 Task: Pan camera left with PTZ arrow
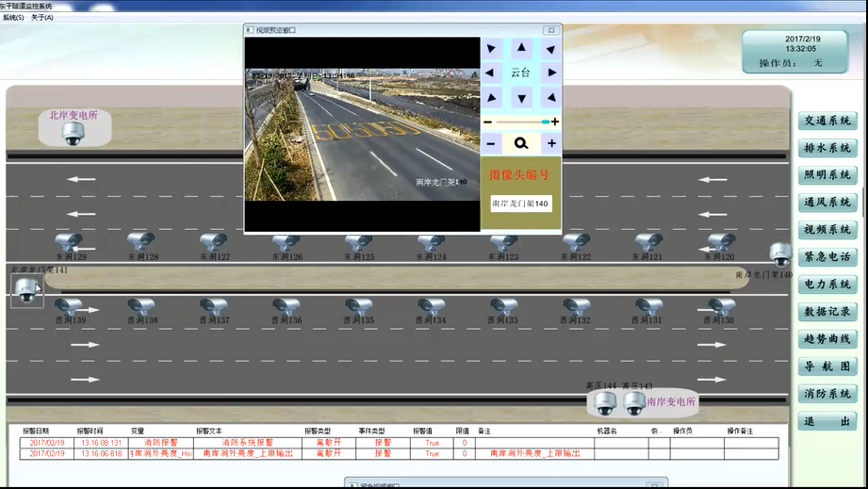pos(492,73)
